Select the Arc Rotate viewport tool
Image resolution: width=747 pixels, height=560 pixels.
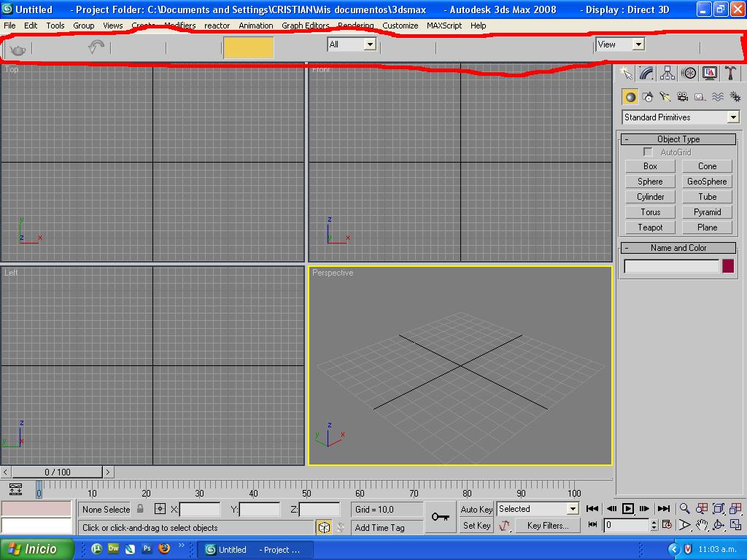(719, 525)
